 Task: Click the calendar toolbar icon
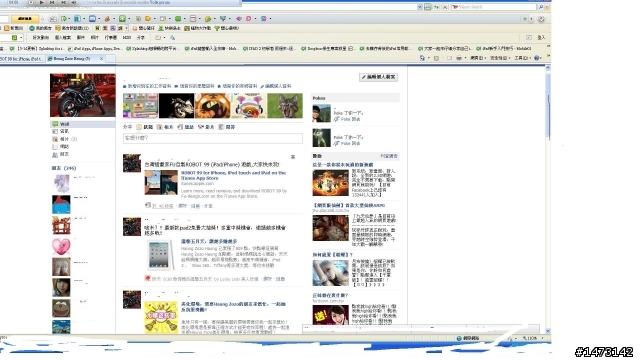(193, 19)
